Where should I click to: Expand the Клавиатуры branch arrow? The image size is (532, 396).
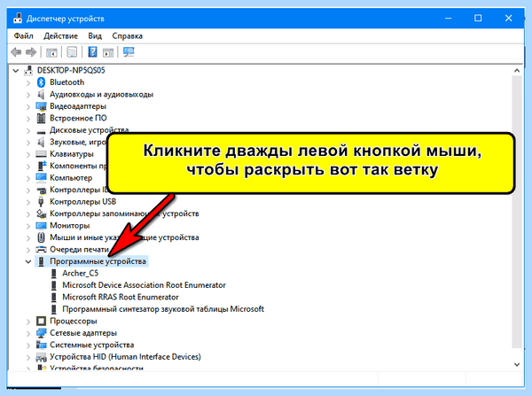coord(28,154)
